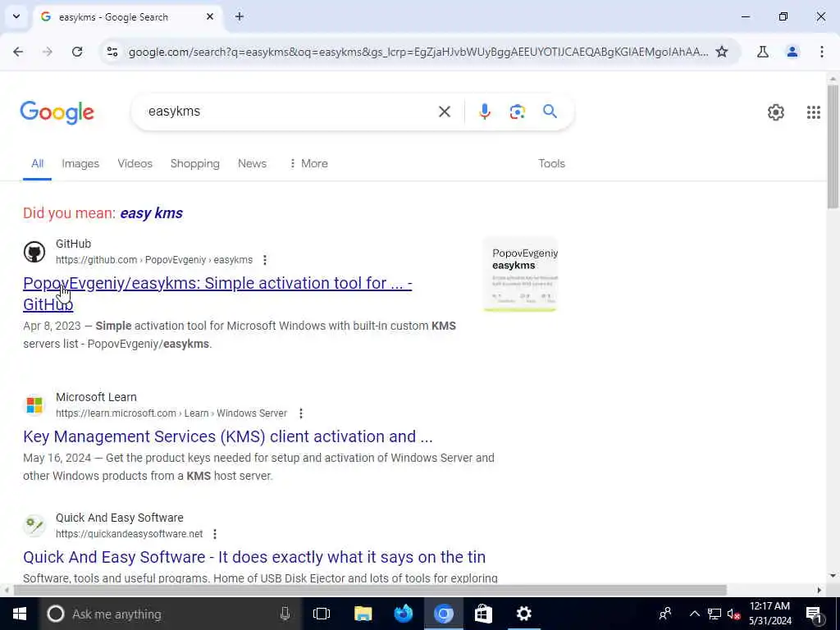The image size is (840, 630).
Task: Open Action Center notifications
Action: pos(815,614)
